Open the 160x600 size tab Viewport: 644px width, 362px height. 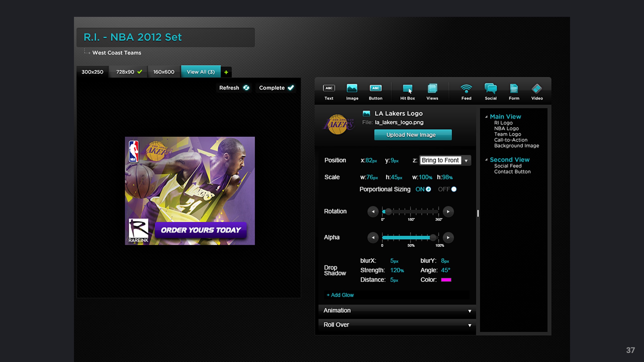tap(164, 72)
